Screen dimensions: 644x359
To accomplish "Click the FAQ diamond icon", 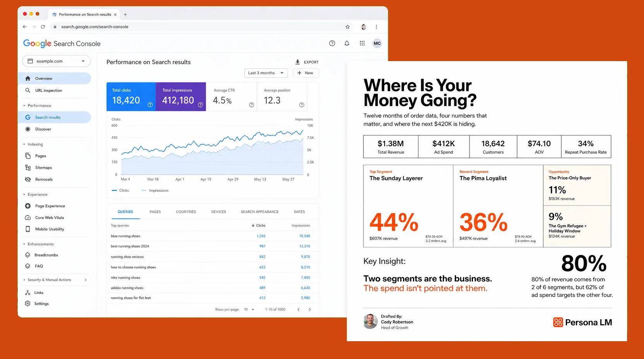I will [x=27, y=266].
